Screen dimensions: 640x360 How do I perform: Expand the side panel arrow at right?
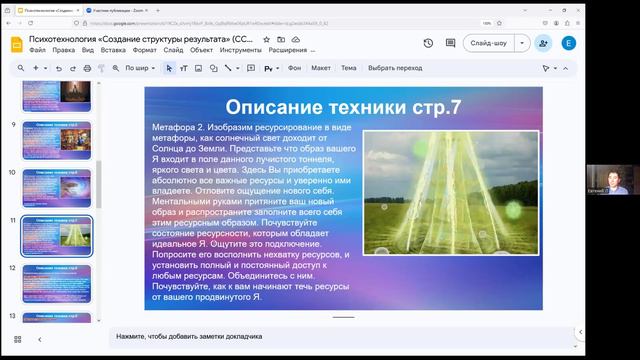(580, 332)
